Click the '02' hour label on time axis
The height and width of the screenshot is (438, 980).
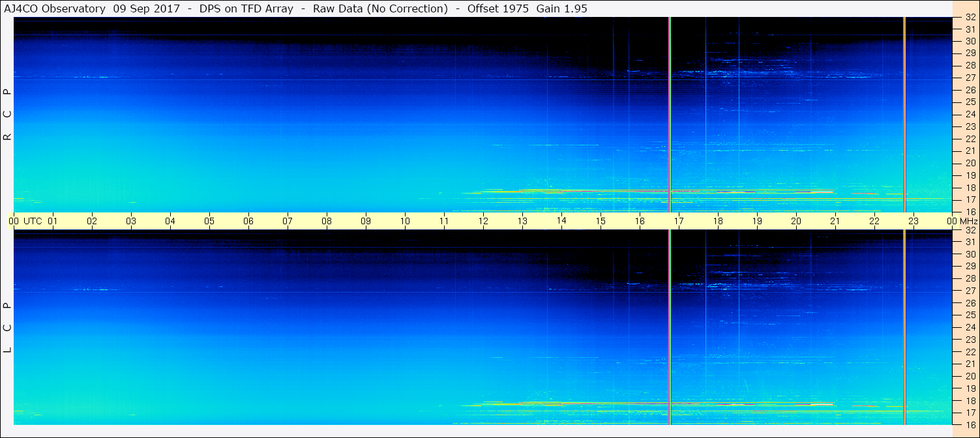tap(92, 221)
